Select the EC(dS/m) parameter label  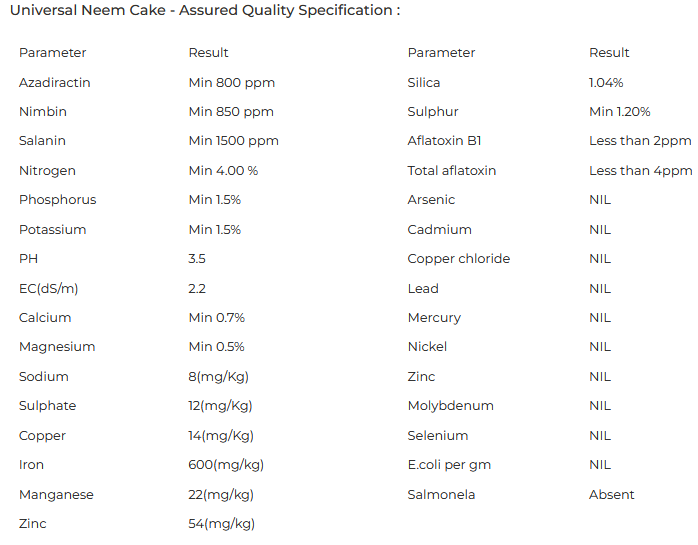coord(48,288)
